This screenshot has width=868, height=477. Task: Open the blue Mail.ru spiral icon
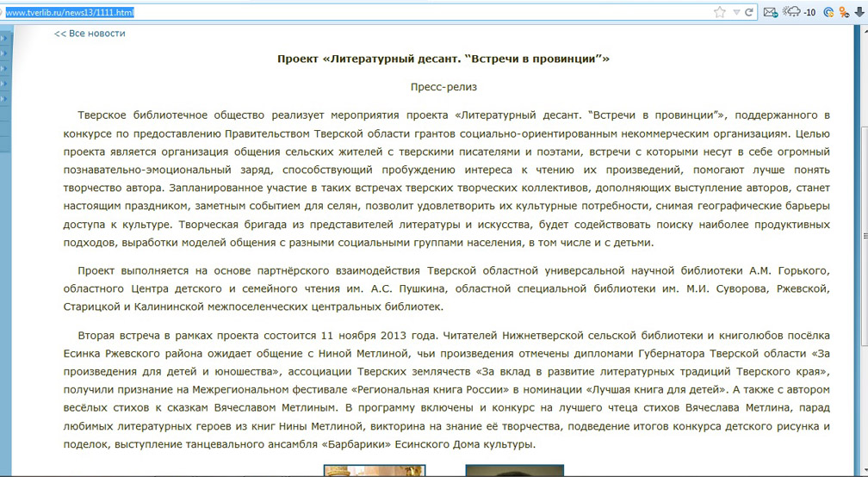(x=828, y=12)
